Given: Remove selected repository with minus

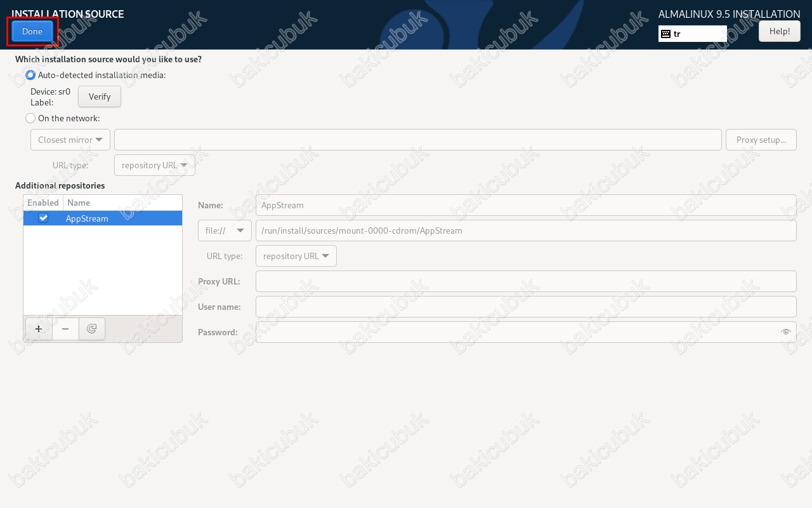Looking at the screenshot, I should tap(65, 329).
